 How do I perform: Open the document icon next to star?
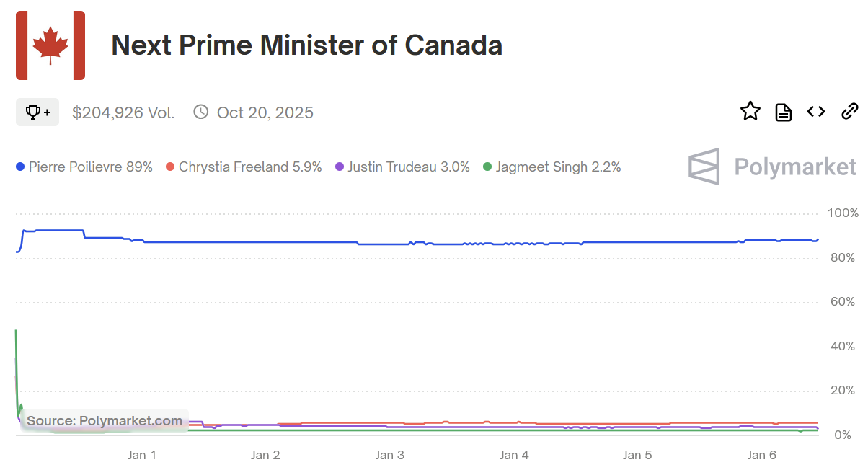tap(784, 112)
